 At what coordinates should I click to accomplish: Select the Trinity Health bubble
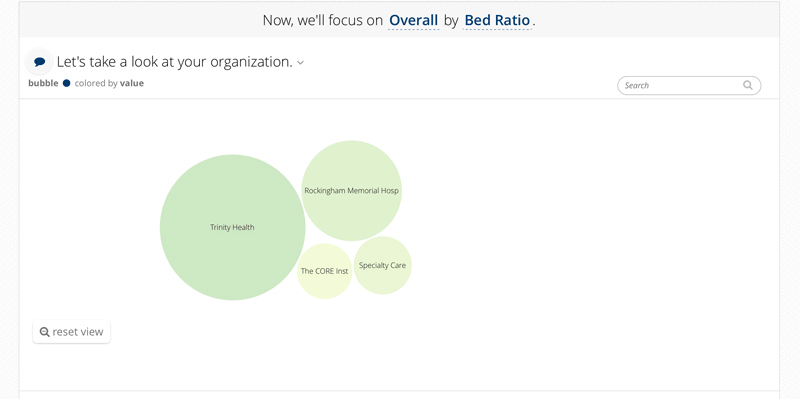click(x=232, y=227)
